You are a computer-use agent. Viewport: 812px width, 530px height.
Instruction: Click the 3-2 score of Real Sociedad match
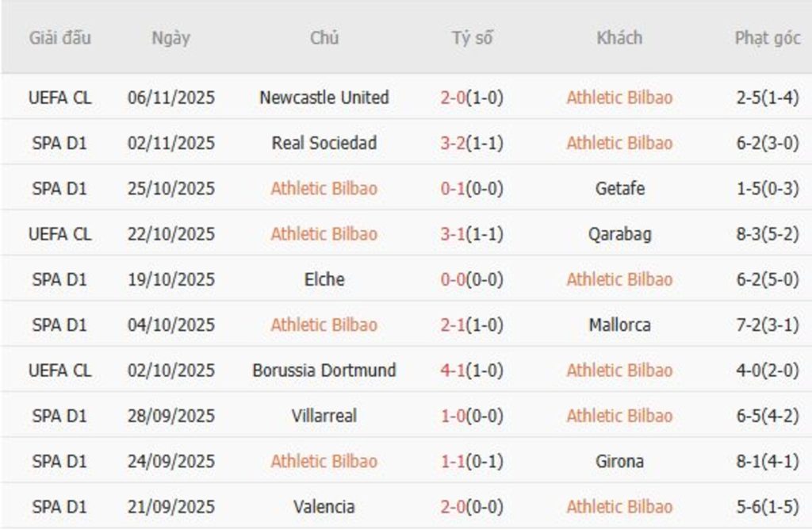453,143
